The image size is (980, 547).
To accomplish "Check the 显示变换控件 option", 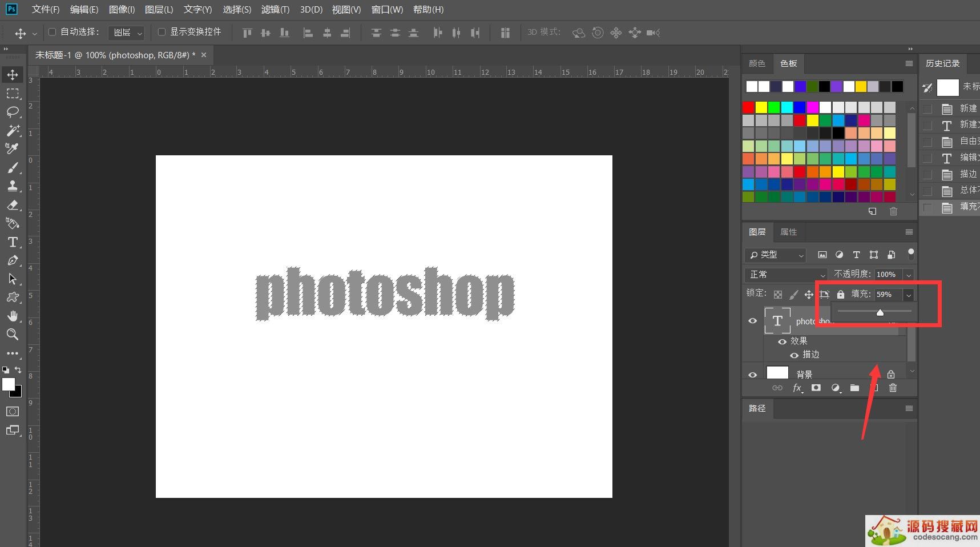I will click(162, 32).
